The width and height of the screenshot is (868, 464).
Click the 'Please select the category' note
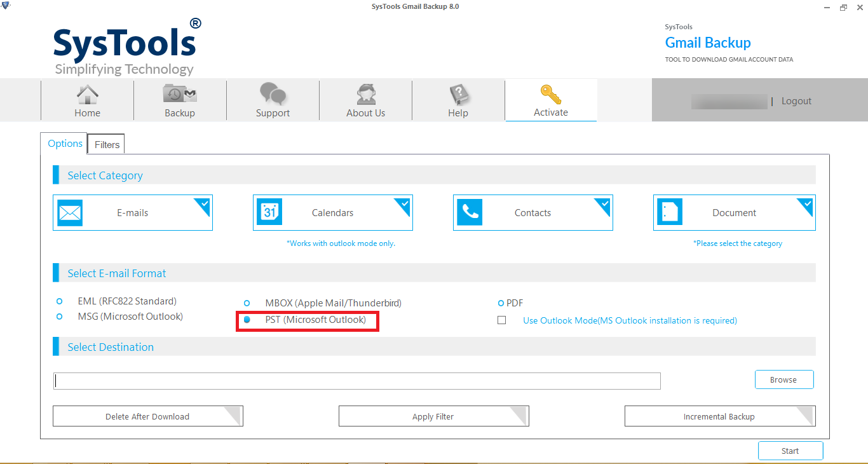[x=738, y=243]
